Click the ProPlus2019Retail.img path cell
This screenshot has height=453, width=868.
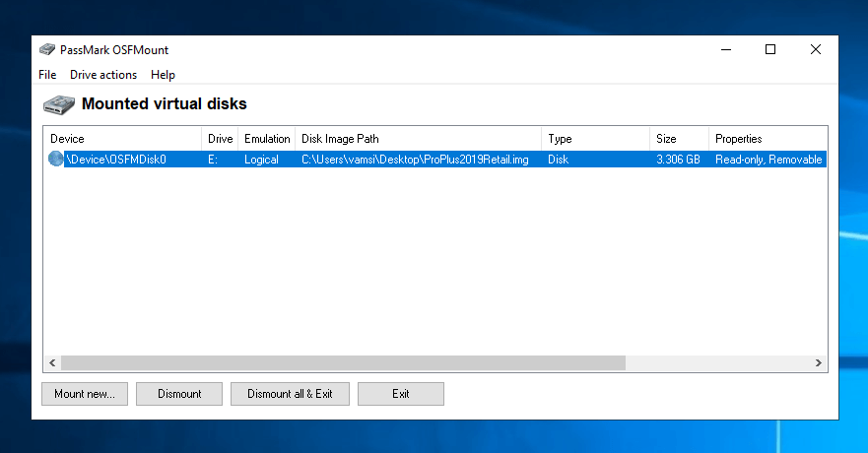[415, 160]
